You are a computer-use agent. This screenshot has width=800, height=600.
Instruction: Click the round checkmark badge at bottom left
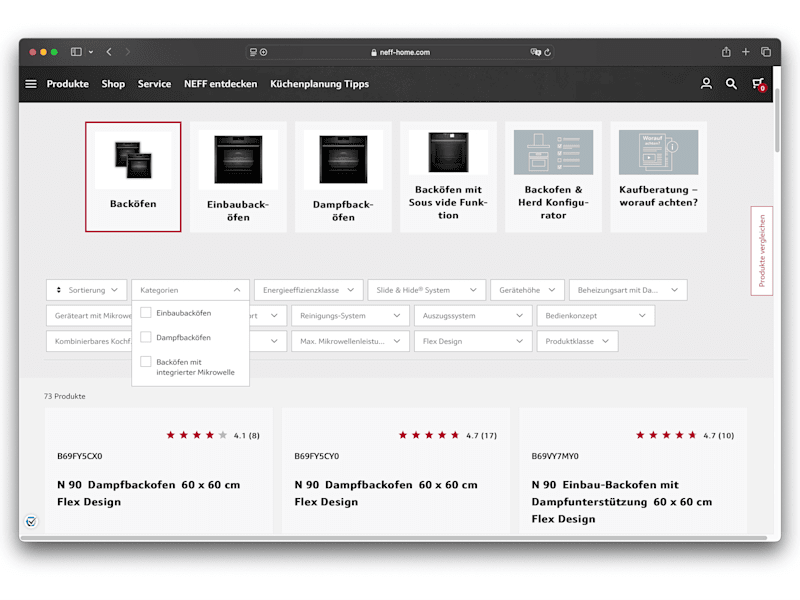[31, 521]
